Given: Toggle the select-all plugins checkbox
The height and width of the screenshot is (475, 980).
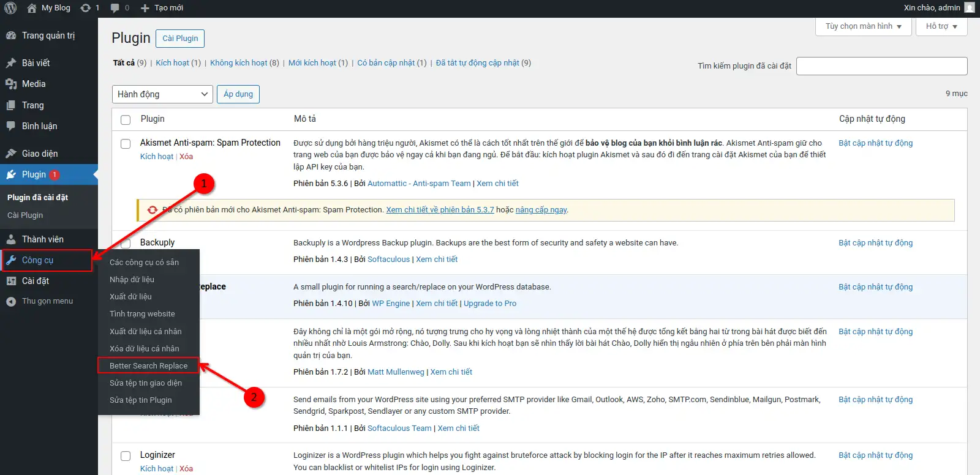Looking at the screenshot, I should click(126, 120).
